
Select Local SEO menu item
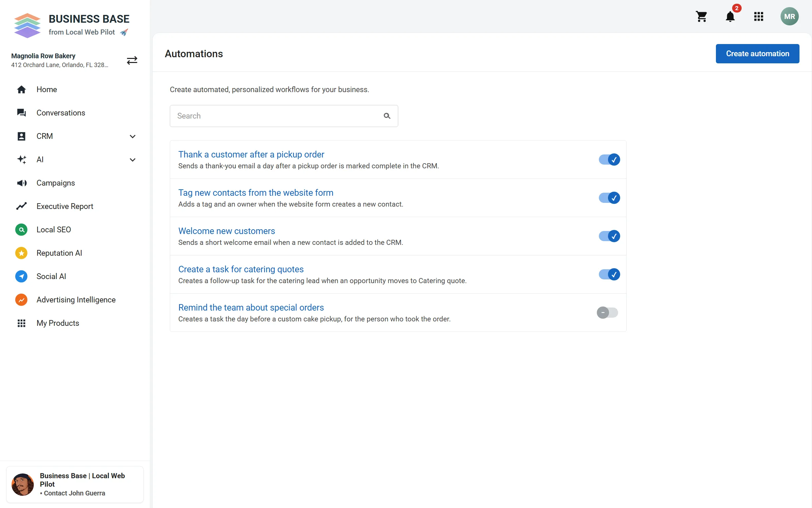click(54, 230)
